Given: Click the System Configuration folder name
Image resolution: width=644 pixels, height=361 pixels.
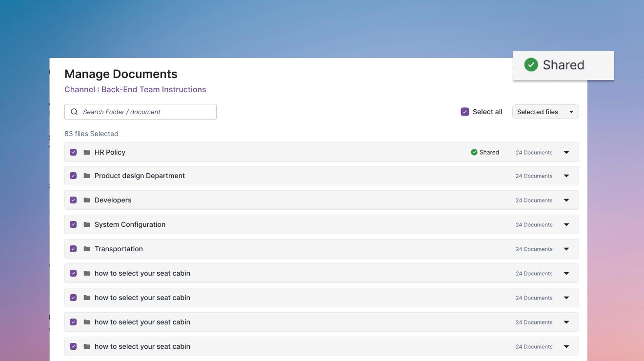Looking at the screenshot, I should coord(130,224).
